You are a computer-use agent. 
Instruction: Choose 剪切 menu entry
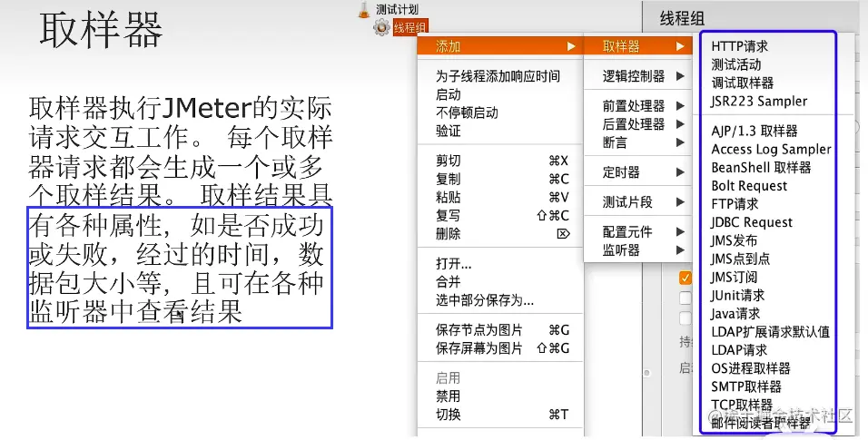click(x=500, y=161)
